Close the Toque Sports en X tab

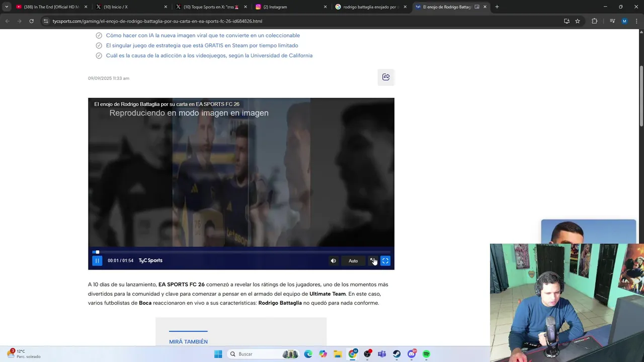[x=245, y=7]
